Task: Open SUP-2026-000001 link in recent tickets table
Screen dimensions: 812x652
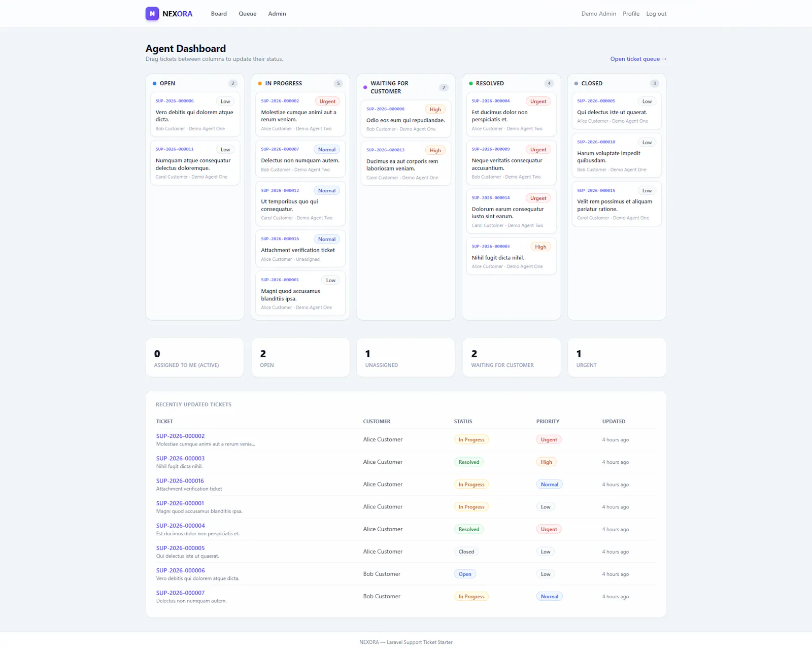Action: pyautogui.click(x=180, y=503)
